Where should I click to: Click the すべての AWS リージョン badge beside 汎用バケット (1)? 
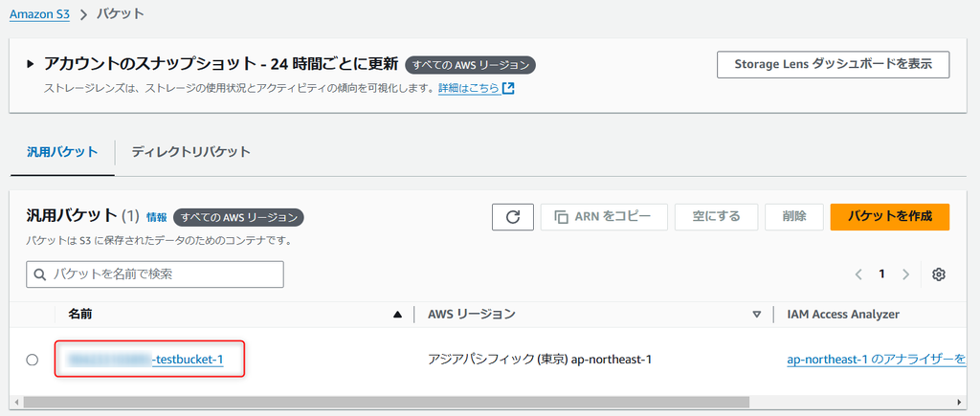coord(238,217)
